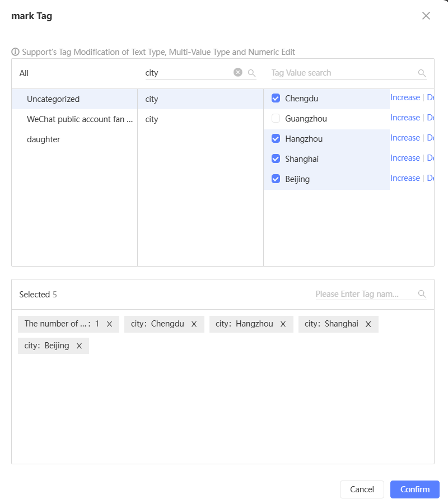Focus the Tag Value search field
This screenshot has width=448, height=499.
343,73
